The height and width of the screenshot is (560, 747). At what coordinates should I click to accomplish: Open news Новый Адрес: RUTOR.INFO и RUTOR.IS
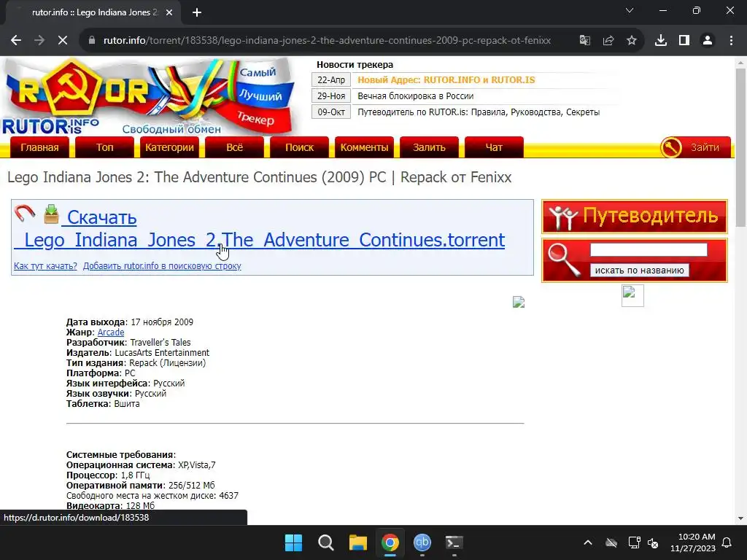446,80
